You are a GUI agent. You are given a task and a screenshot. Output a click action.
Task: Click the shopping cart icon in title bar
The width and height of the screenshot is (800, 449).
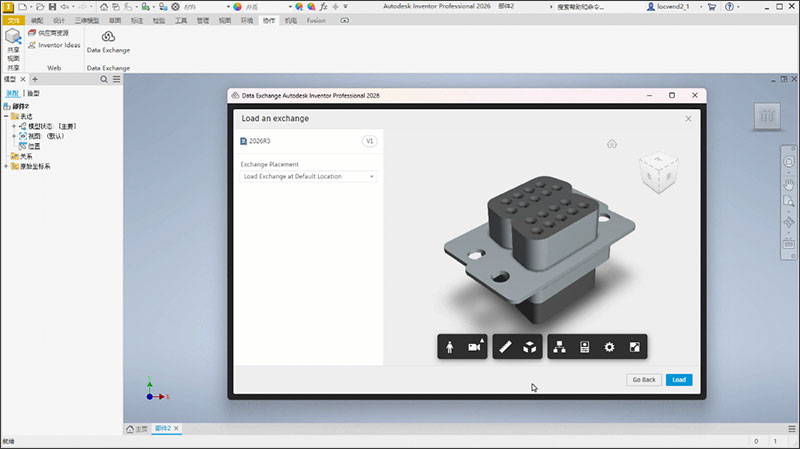tap(712, 7)
